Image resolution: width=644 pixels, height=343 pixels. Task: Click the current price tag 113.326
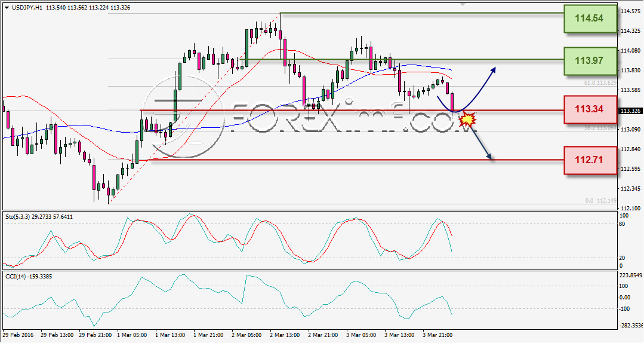(x=630, y=111)
